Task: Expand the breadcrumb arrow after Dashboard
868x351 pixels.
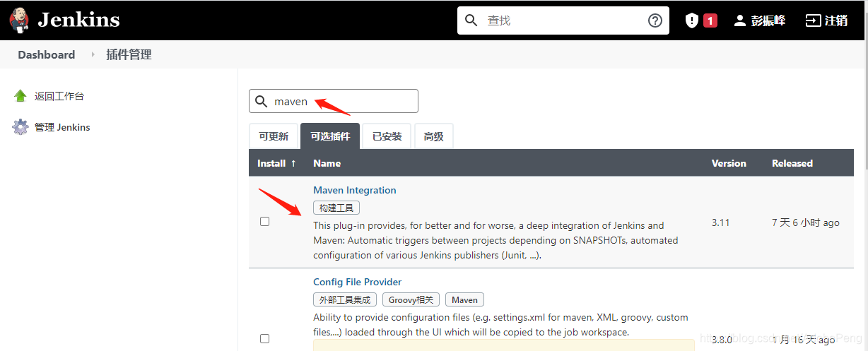Action: tap(93, 54)
